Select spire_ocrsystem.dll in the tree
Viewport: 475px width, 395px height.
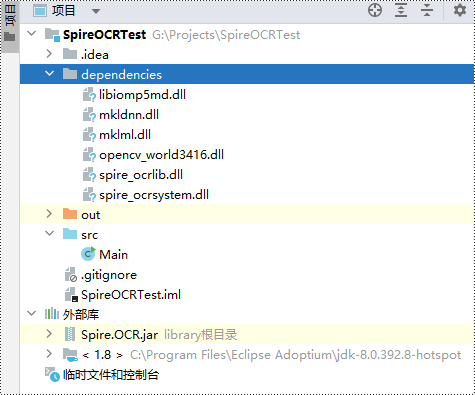point(154,195)
